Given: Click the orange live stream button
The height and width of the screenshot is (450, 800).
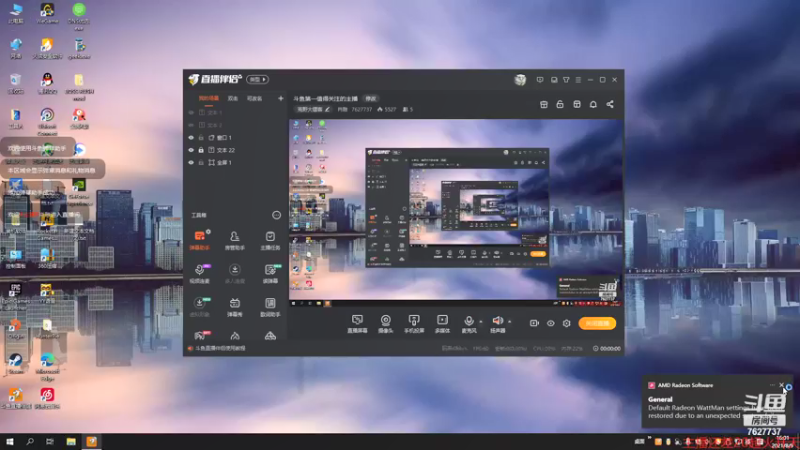Looking at the screenshot, I should pos(597,323).
